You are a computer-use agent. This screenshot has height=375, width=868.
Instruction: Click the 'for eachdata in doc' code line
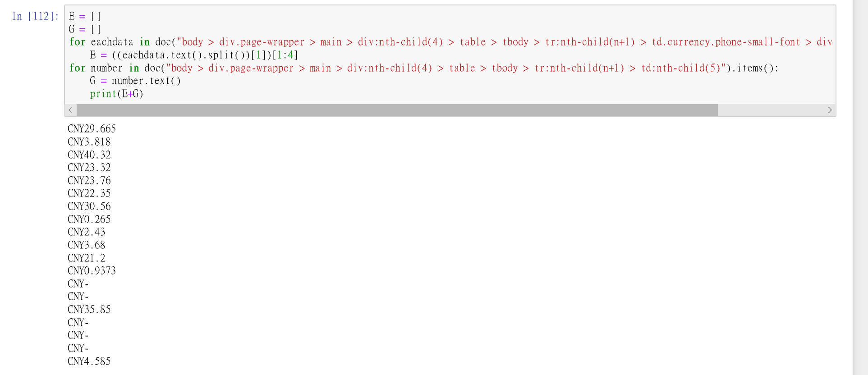point(450,42)
